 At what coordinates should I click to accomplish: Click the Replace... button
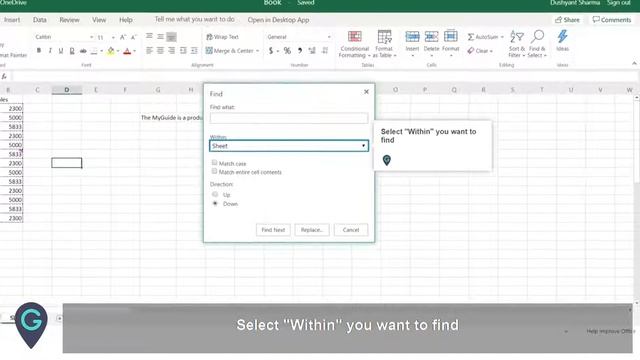point(312,230)
